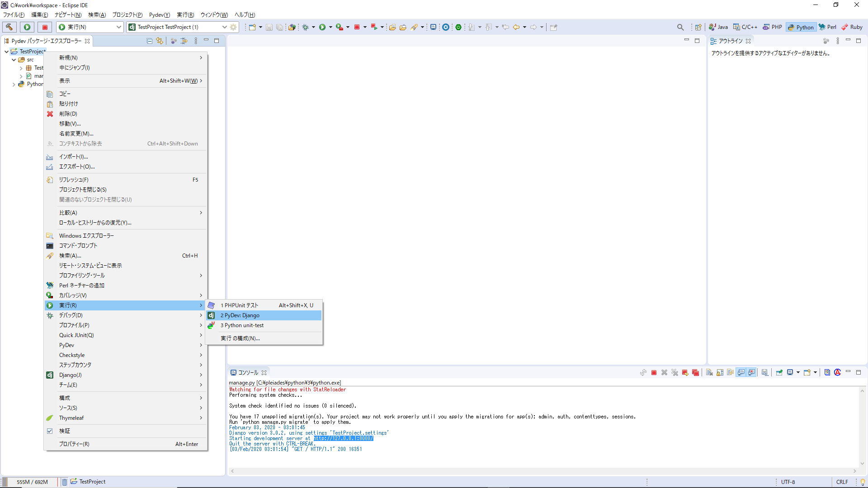Pin the Console view
868x488 pixels.
pos(779,372)
